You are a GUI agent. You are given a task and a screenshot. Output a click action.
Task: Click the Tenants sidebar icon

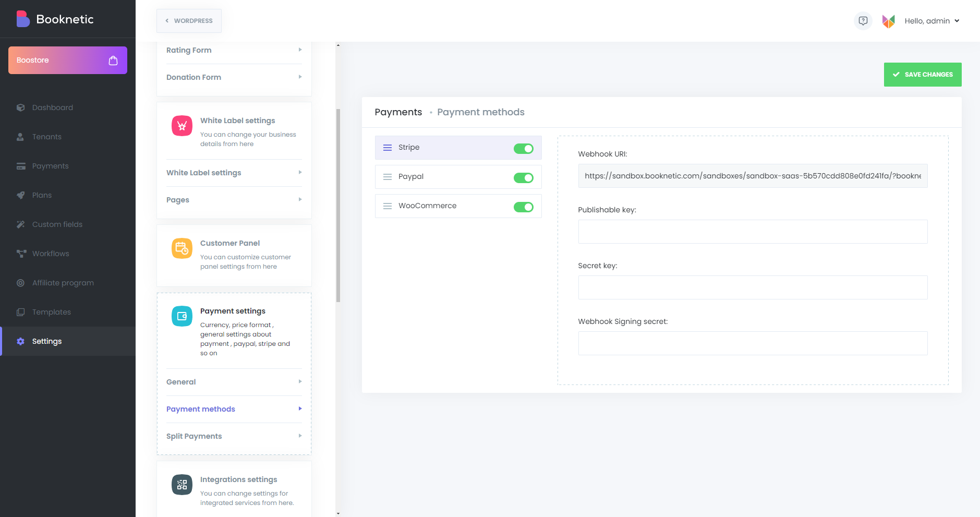(x=20, y=137)
